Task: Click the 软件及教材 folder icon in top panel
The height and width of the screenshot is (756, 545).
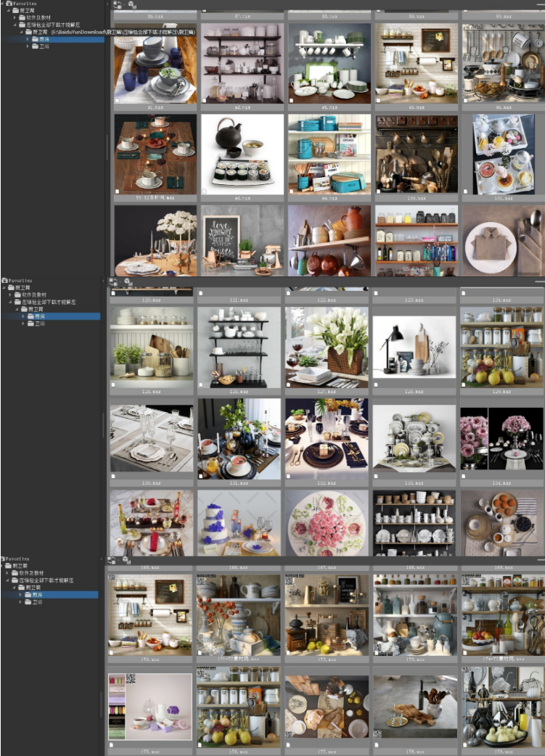Action: pyautogui.click(x=22, y=17)
